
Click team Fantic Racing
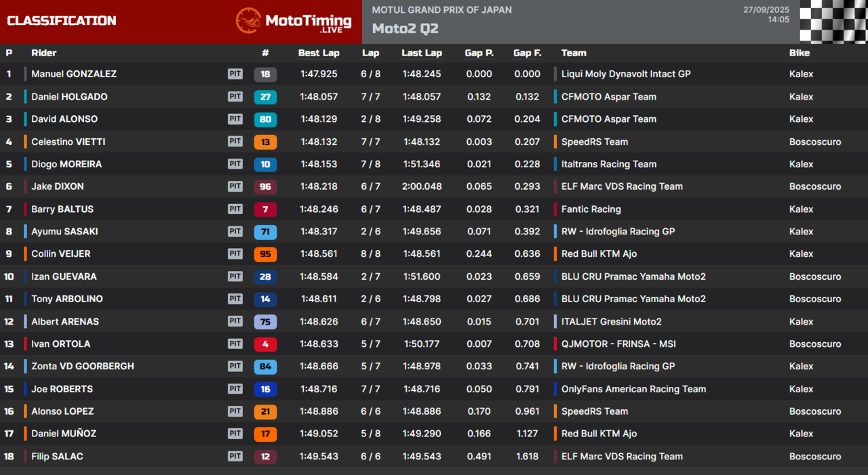pyautogui.click(x=591, y=209)
